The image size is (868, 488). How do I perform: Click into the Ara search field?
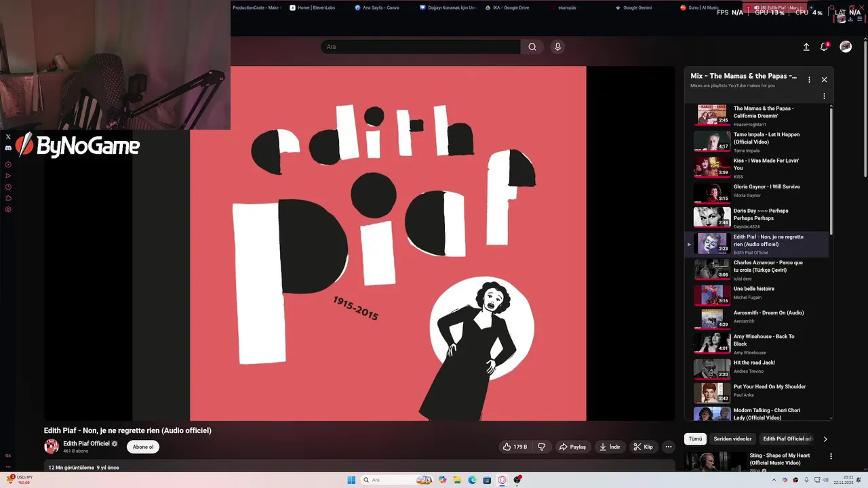pos(420,47)
